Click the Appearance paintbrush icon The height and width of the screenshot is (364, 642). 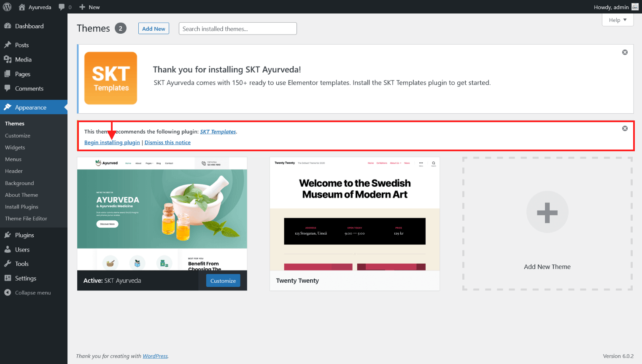(x=8, y=107)
